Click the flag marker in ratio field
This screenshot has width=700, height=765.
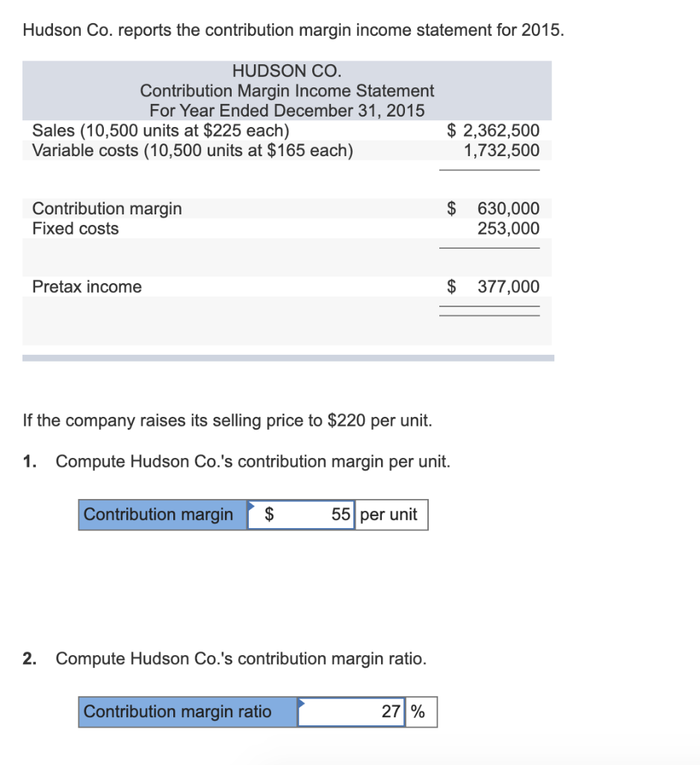point(301,704)
